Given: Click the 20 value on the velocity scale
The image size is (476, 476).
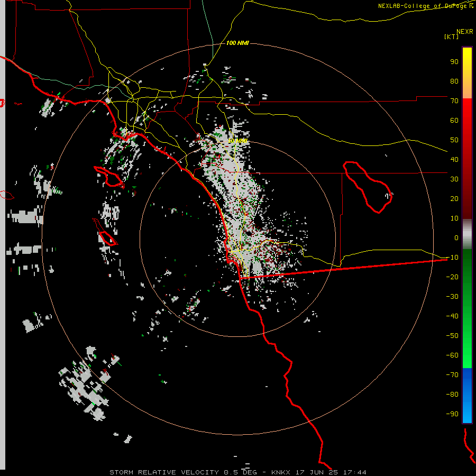Looking at the screenshot, I should 454,198.
